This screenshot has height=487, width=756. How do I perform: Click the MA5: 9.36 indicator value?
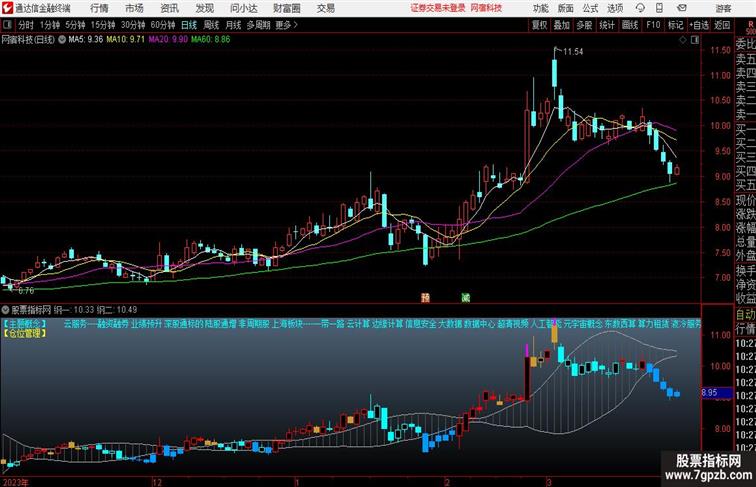[86, 40]
